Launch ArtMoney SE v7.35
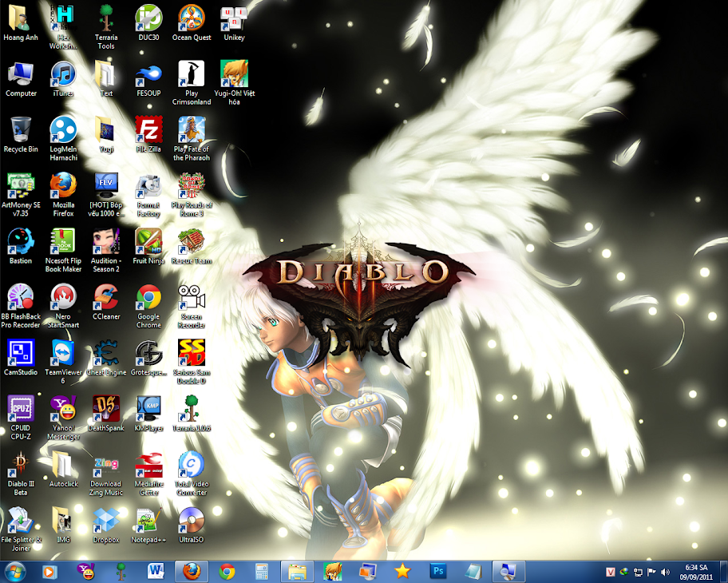The height and width of the screenshot is (583, 728). (x=21, y=194)
